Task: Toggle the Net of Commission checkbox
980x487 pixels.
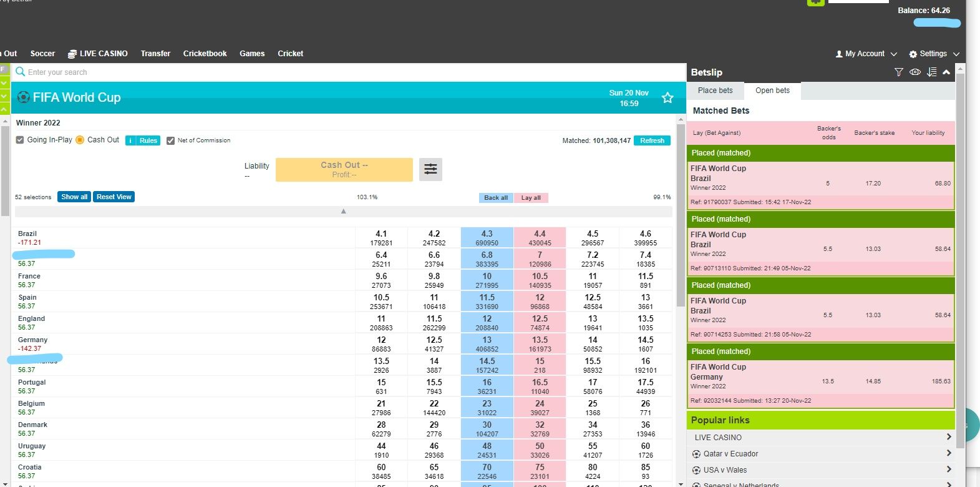Action: (x=170, y=140)
